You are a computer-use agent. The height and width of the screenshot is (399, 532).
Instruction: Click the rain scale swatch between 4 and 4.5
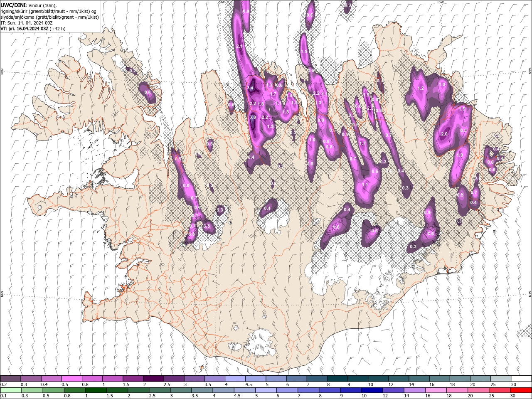224,390
